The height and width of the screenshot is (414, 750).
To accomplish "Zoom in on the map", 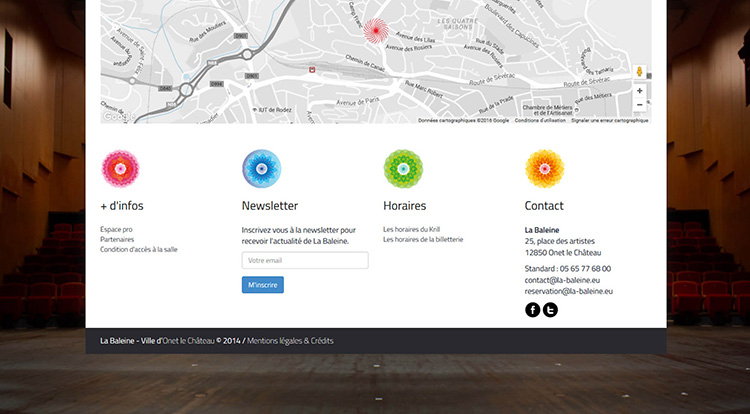I will click(x=640, y=91).
